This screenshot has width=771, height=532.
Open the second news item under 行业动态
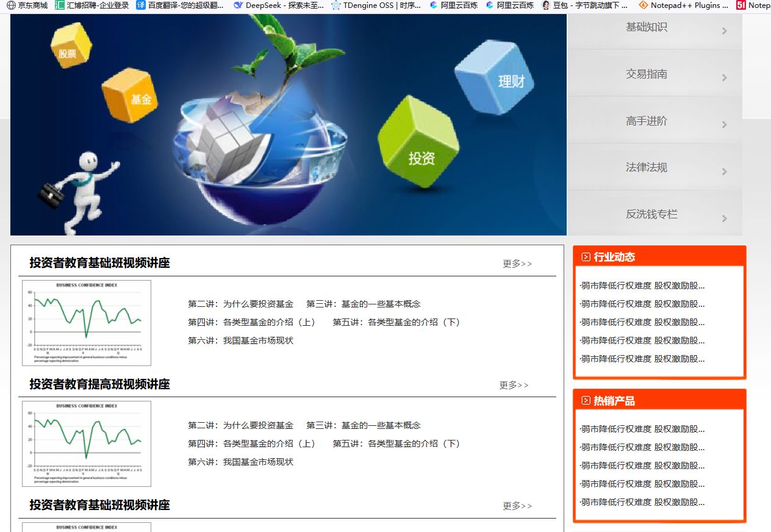pos(642,304)
